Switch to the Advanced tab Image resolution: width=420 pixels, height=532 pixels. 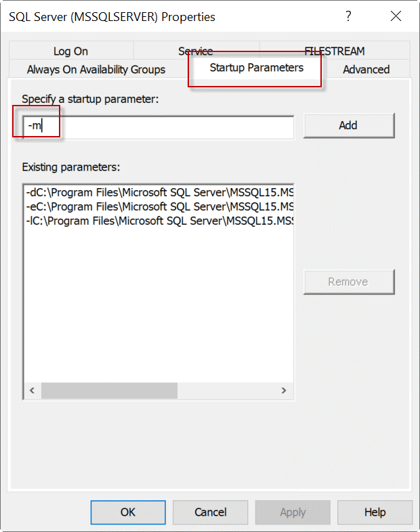pyautogui.click(x=366, y=69)
